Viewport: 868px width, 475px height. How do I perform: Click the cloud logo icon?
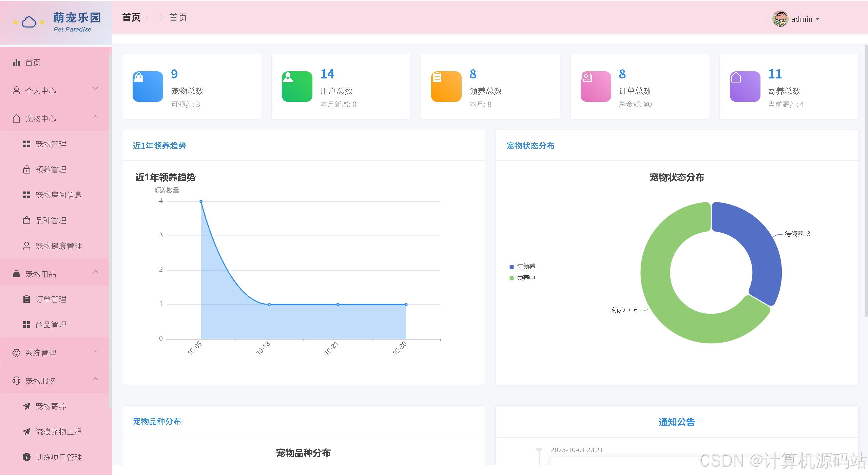pyautogui.click(x=29, y=22)
